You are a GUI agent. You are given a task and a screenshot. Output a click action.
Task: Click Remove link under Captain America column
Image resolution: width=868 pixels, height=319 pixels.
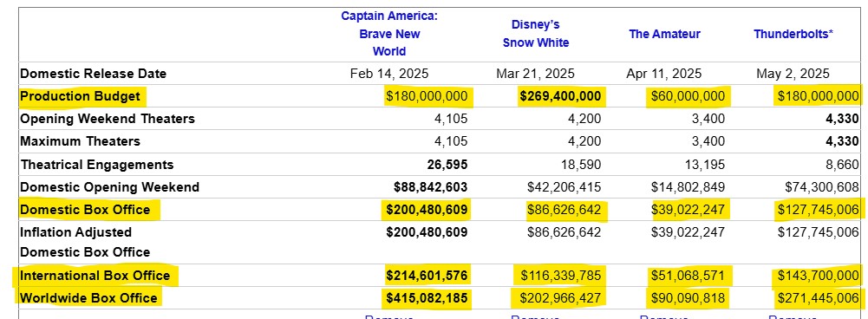[x=389, y=316]
